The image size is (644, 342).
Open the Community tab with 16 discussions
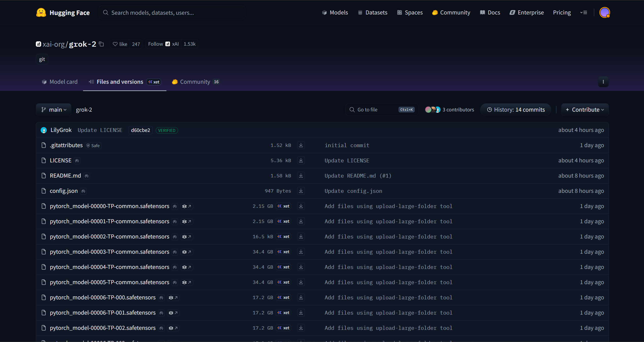(196, 82)
